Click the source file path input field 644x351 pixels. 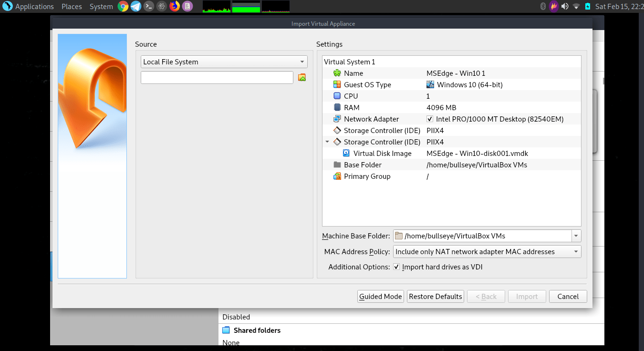pos(217,77)
